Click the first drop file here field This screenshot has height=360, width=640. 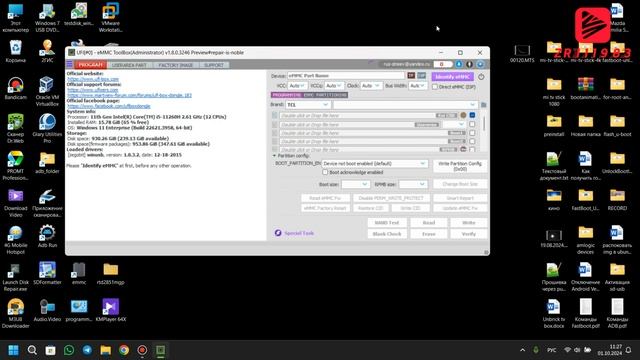pos(358,116)
